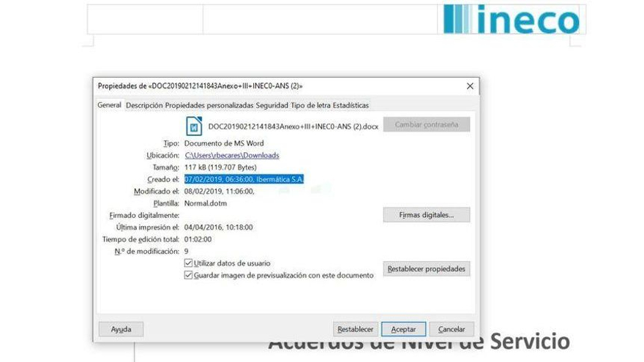Toggle 'Utilizar datos de usuario' checkbox
The height and width of the screenshot is (362, 644).
[189, 263]
